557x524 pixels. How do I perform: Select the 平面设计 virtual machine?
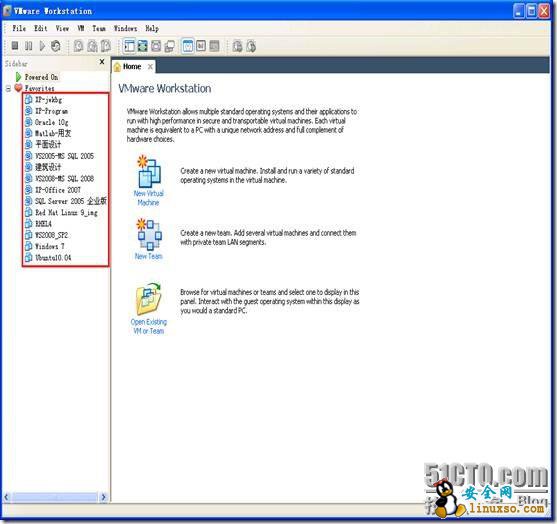click(48, 144)
